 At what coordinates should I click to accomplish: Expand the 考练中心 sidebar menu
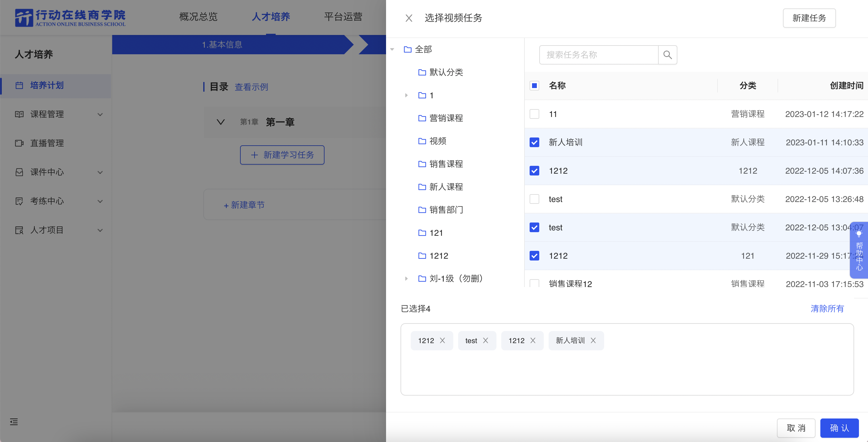pos(100,201)
